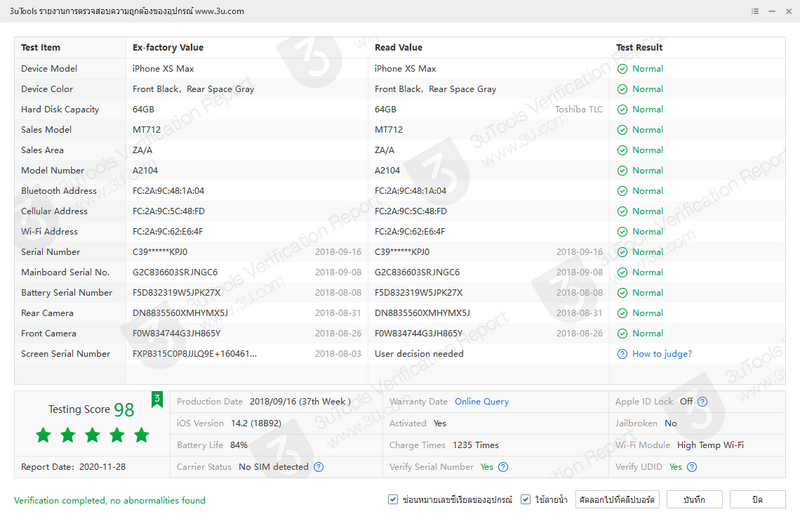Click the green 3uTools badge by Testing Score
The height and width of the screenshot is (526, 800).
[x=157, y=399]
